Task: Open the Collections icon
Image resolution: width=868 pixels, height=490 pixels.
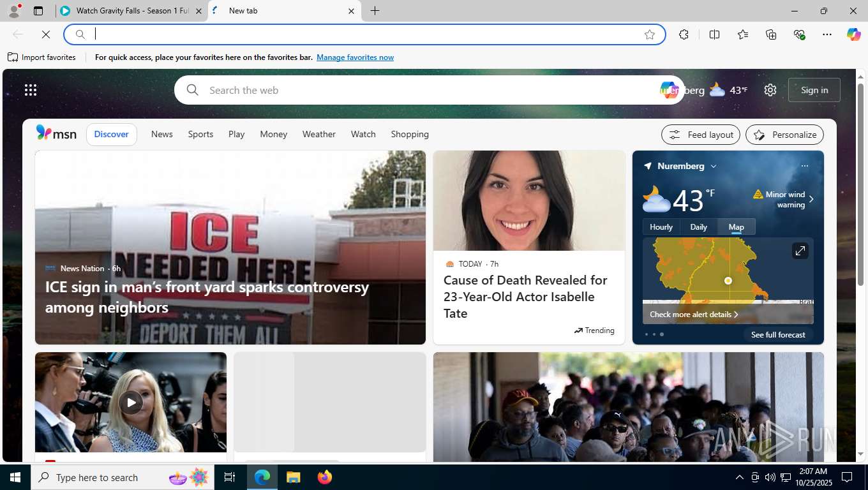Action: 771,34
